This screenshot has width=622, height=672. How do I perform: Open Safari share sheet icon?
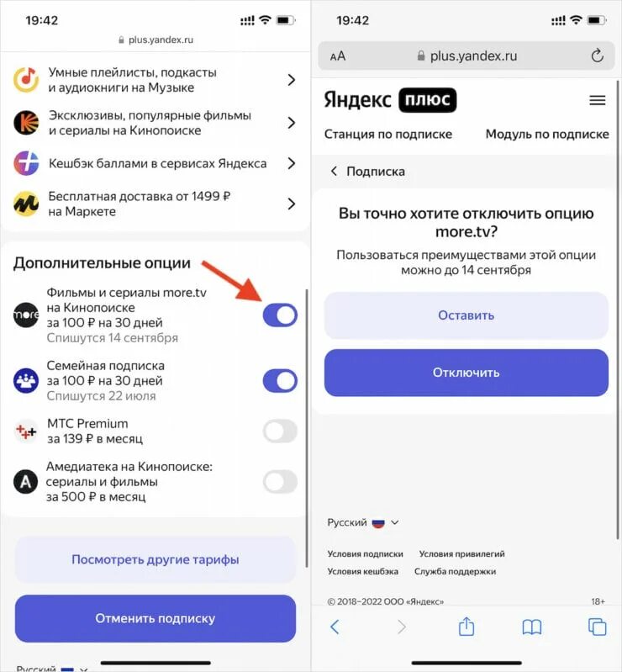[466, 627]
